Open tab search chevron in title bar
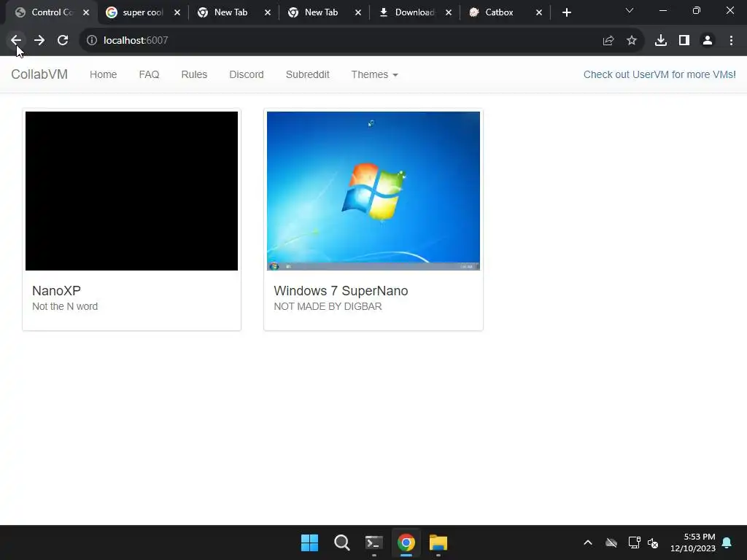 [630, 10]
